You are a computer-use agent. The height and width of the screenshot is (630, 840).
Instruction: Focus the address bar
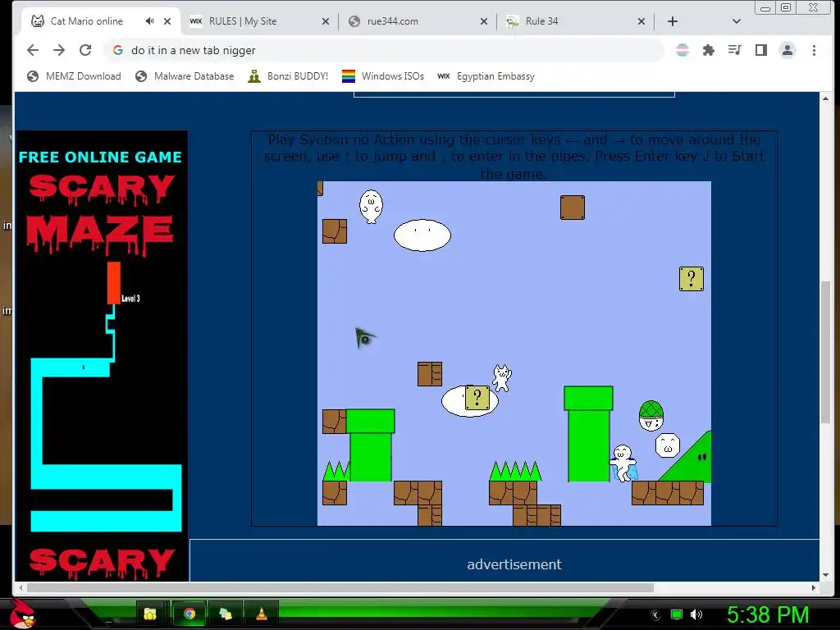click(384, 50)
